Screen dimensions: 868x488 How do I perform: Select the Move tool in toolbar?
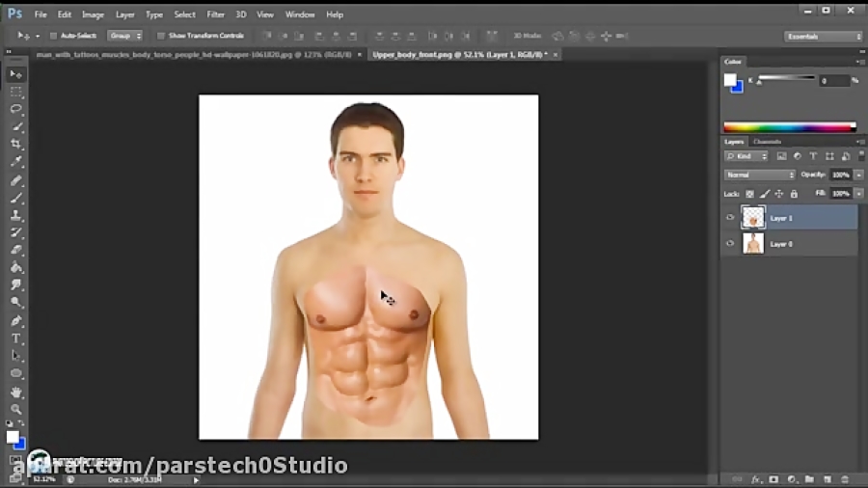point(16,74)
